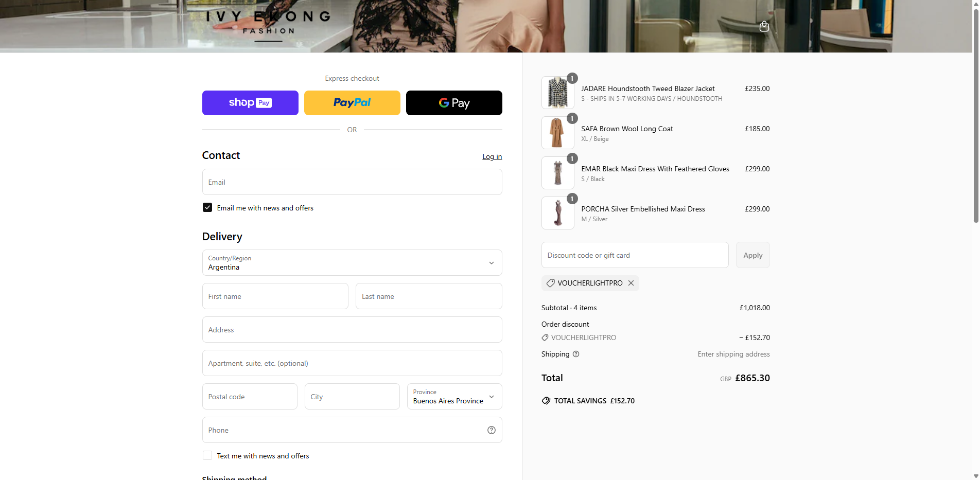980x480 pixels.
Task: Click the XL / Beige variant text
Action: click(595, 139)
